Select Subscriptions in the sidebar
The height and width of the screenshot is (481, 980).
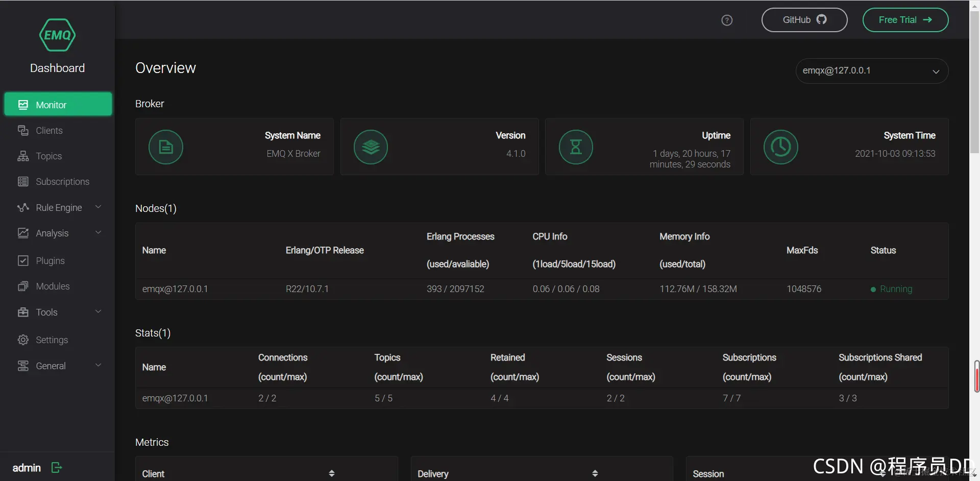(62, 181)
